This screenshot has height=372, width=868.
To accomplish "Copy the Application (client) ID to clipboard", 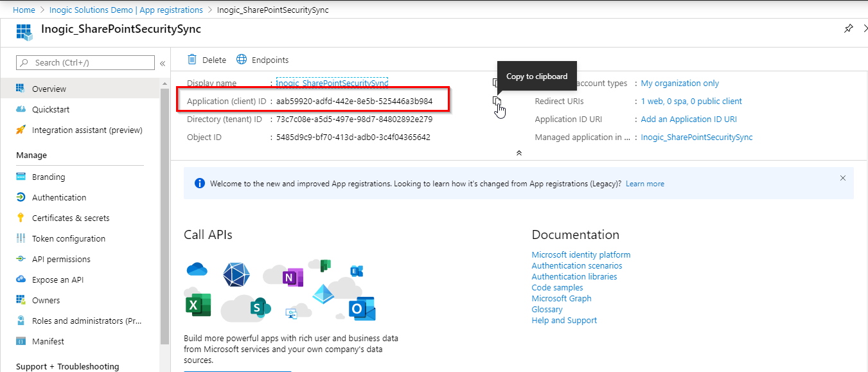I will (x=497, y=101).
